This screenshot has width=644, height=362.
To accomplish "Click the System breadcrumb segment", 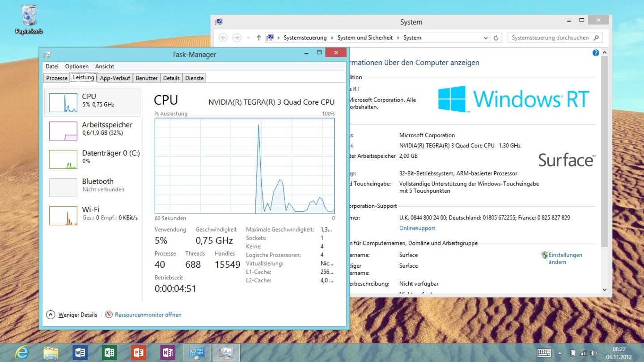I will 412,38.
